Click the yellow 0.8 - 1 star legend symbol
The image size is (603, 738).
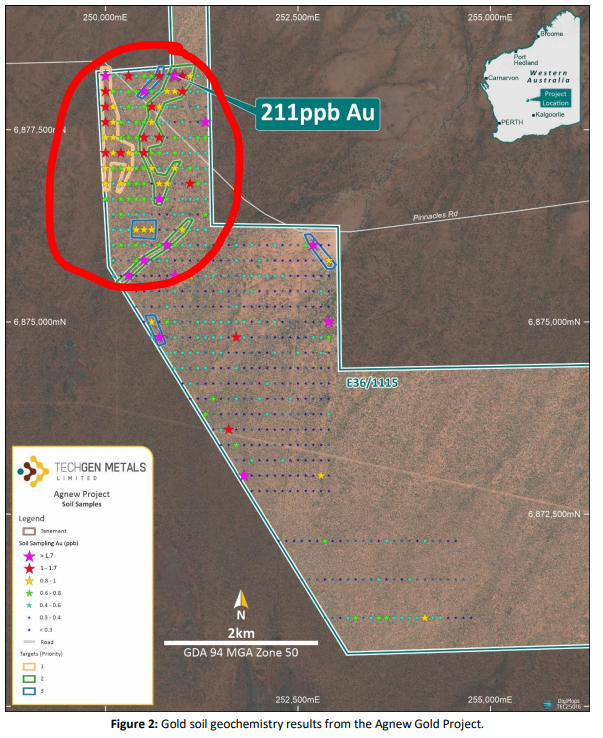[x=29, y=580]
